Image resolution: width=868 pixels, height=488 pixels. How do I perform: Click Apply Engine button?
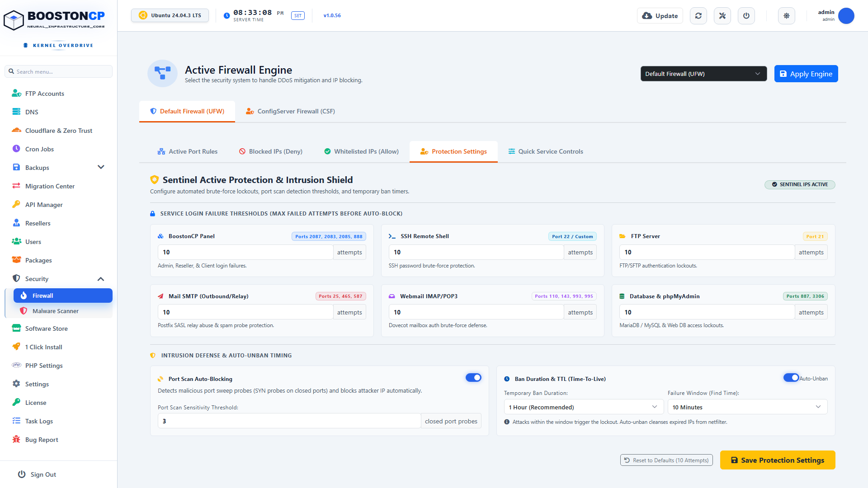806,74
